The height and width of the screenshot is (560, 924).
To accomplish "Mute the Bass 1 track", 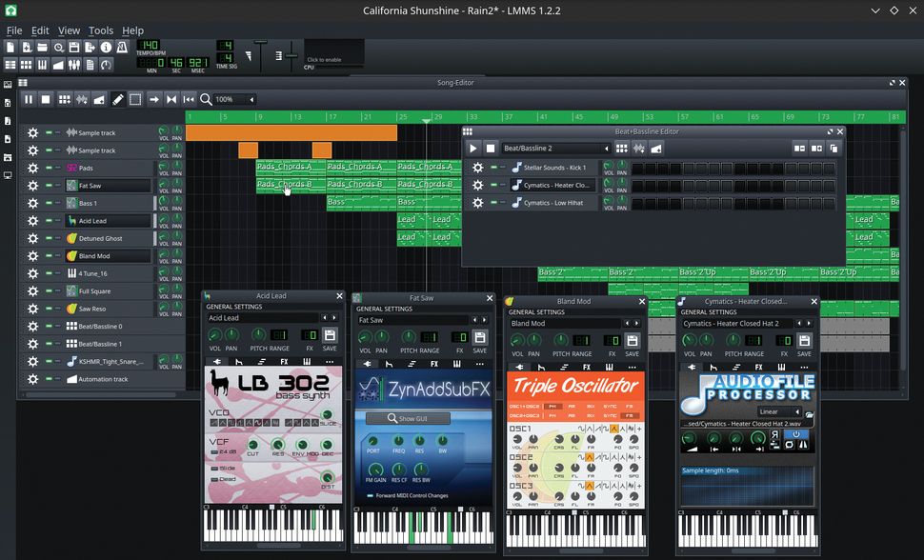I will [x=50, y=203].
